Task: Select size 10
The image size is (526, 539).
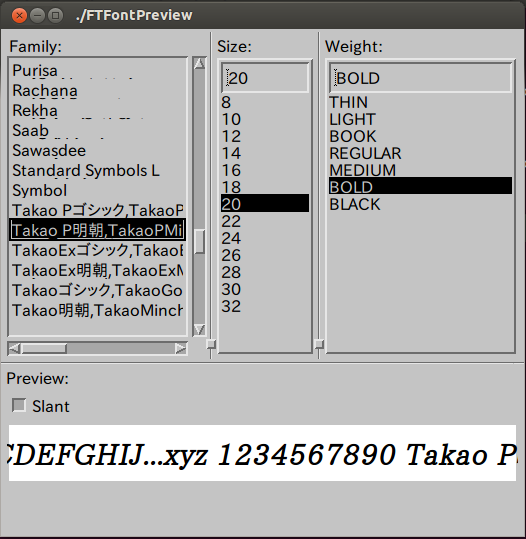Action: [265, 119]
